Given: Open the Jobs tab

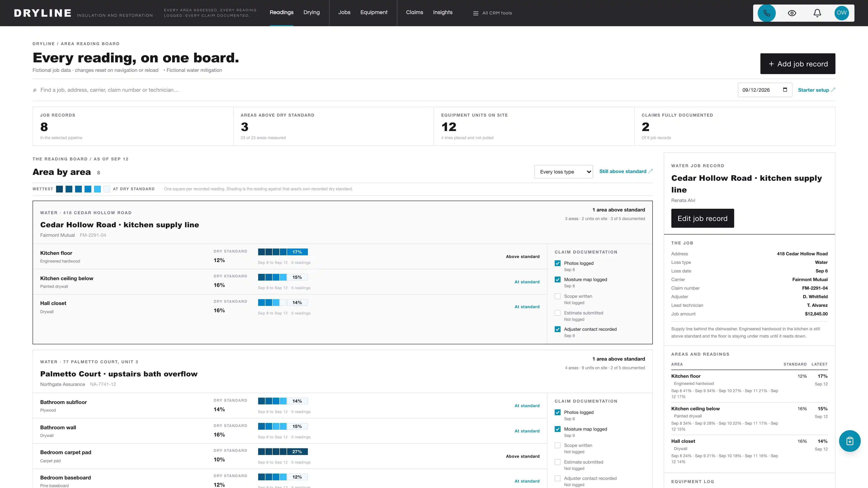Looking at the screenshot, I should (x=344, y=12).
